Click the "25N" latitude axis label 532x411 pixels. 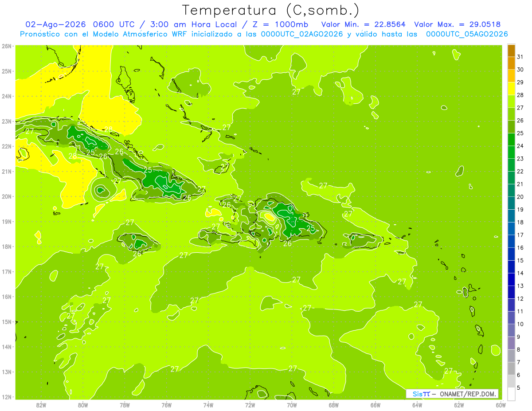point(7,71)
